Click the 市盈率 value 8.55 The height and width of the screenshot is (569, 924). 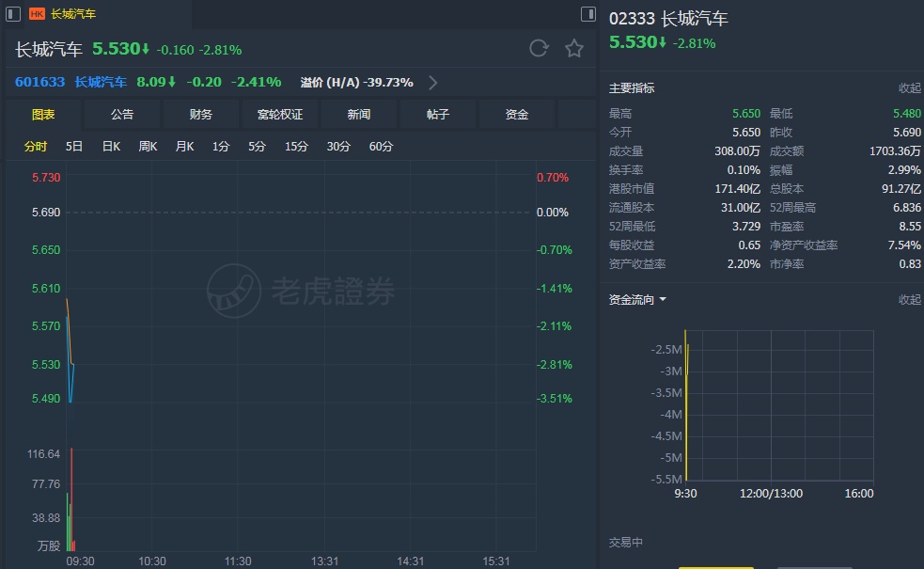click(910, 227)
